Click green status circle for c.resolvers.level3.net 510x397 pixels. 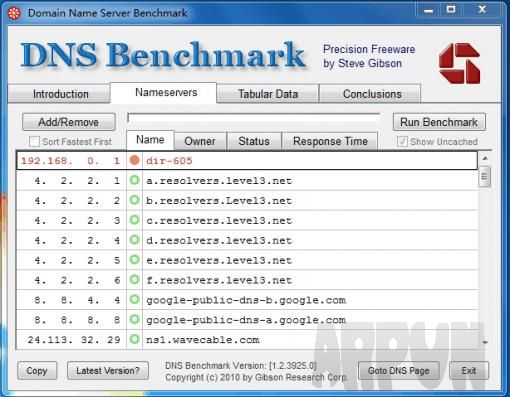click(x=134, y=220)
